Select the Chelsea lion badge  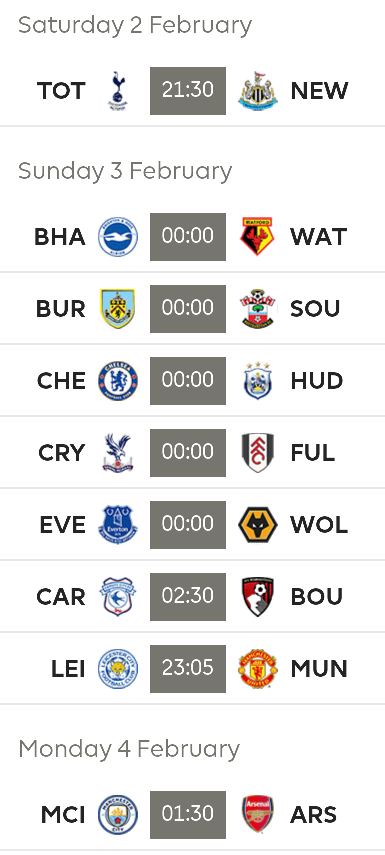(118, 381)
